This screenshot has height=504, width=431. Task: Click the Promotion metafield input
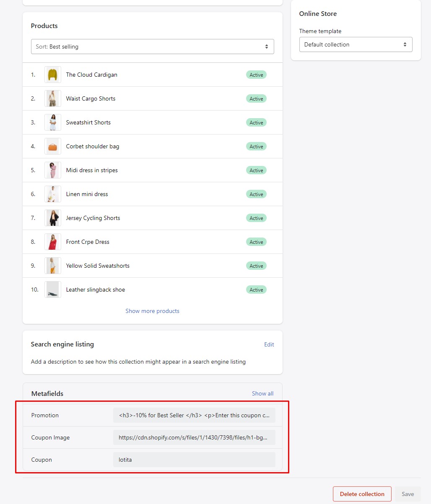point(194,415)
